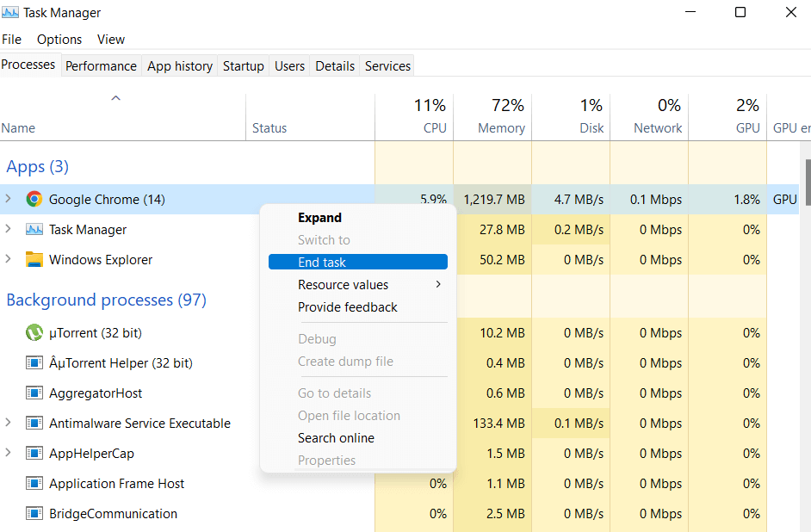Sort by the GPU column header
The image size is (811, 532).
727,117
